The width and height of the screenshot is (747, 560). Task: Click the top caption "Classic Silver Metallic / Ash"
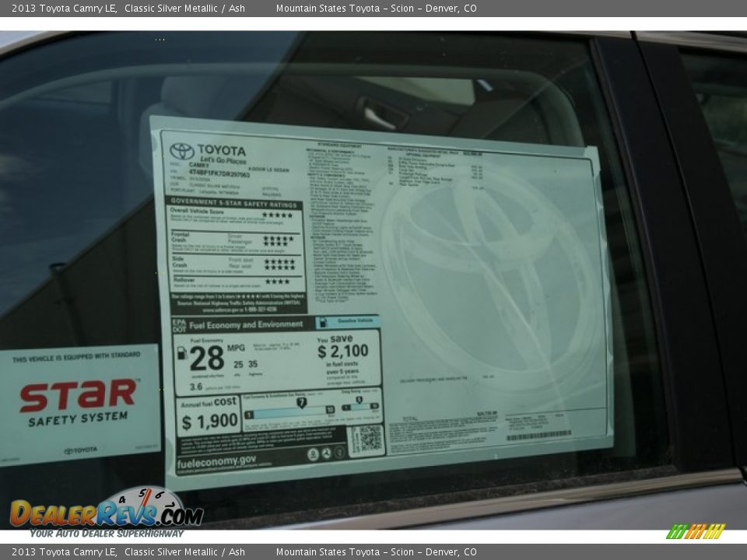tap(185, 8)
